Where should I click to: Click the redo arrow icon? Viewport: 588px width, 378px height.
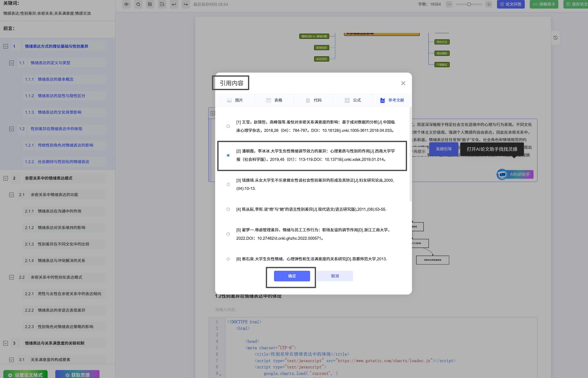click(186, 4)
